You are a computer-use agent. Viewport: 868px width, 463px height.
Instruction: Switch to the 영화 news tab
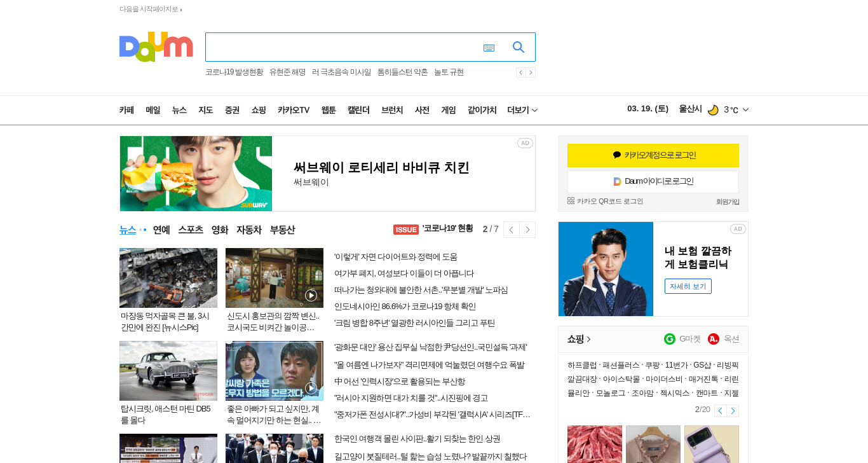220,230
